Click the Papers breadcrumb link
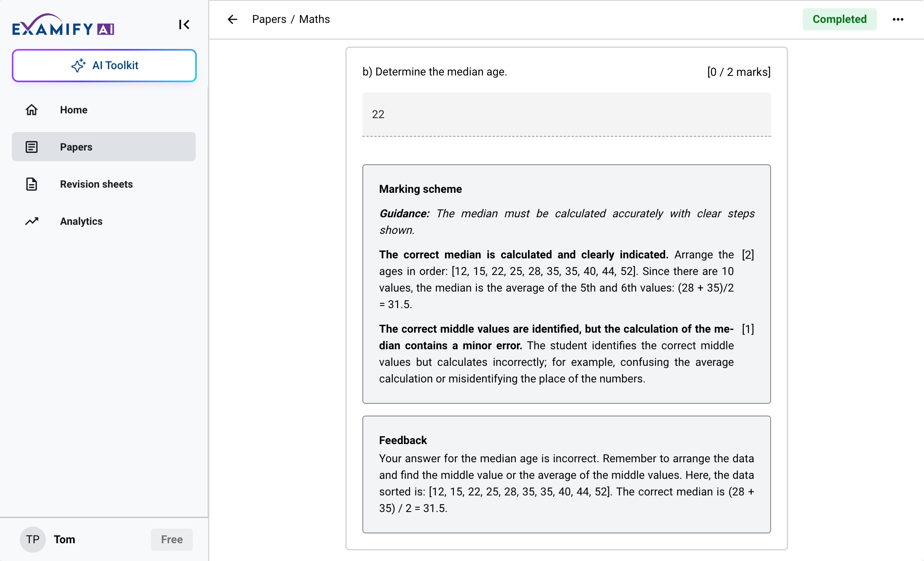Image resolution: width=924 pixels, height=561 pixels. pos(269,19)
